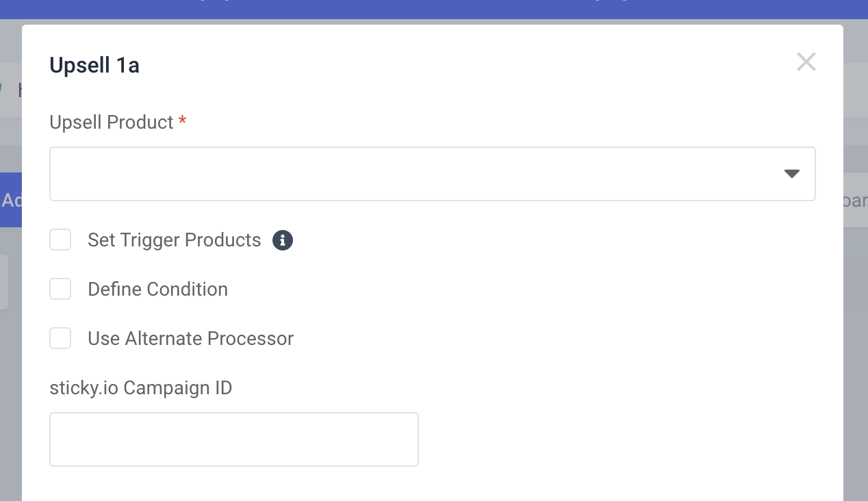Tick the Use Alternate Processor checkbox

tap(60, 339)
